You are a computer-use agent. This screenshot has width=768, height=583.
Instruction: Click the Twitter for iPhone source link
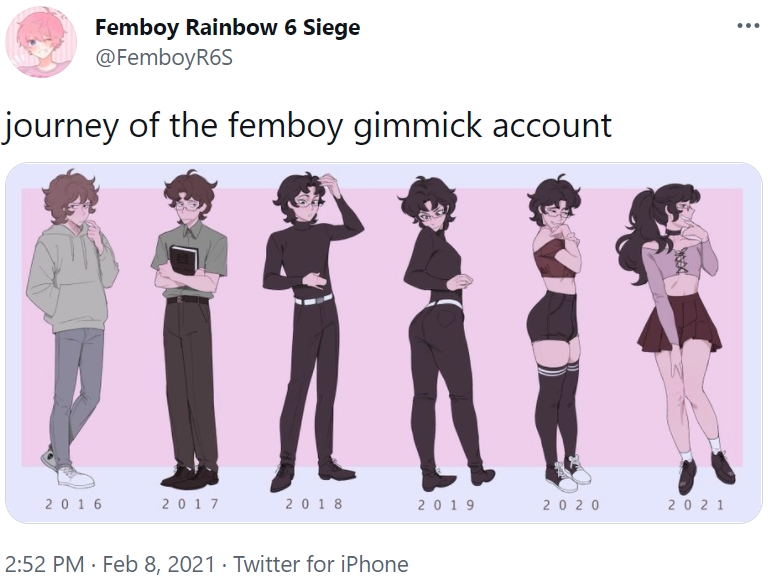click(320, 564)
